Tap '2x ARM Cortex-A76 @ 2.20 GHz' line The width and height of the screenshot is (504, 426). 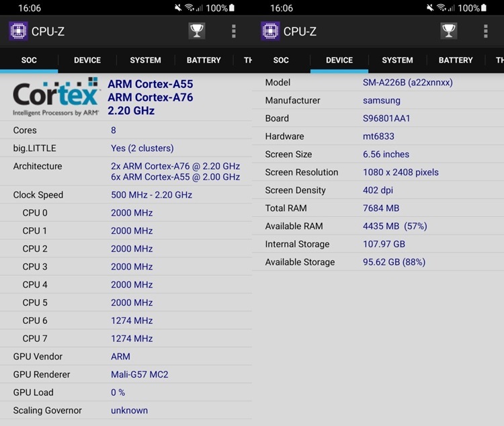pos(175,166)
